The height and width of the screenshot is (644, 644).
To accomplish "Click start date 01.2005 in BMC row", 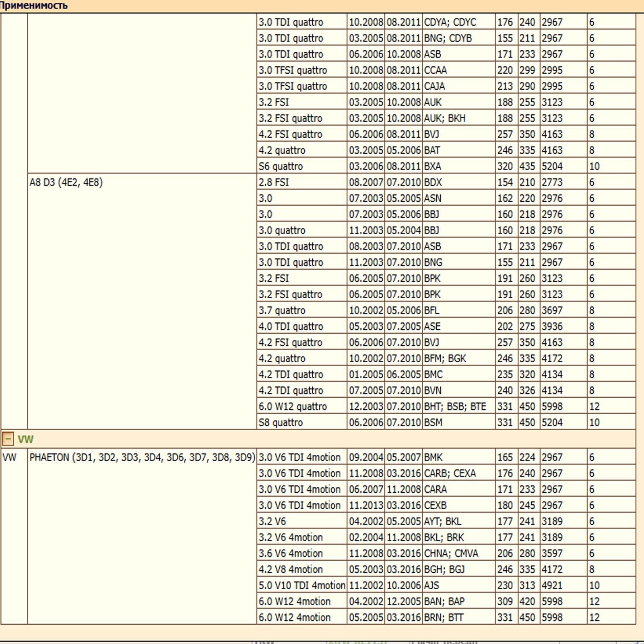I will pyautogui.click(x=366, y=374).
